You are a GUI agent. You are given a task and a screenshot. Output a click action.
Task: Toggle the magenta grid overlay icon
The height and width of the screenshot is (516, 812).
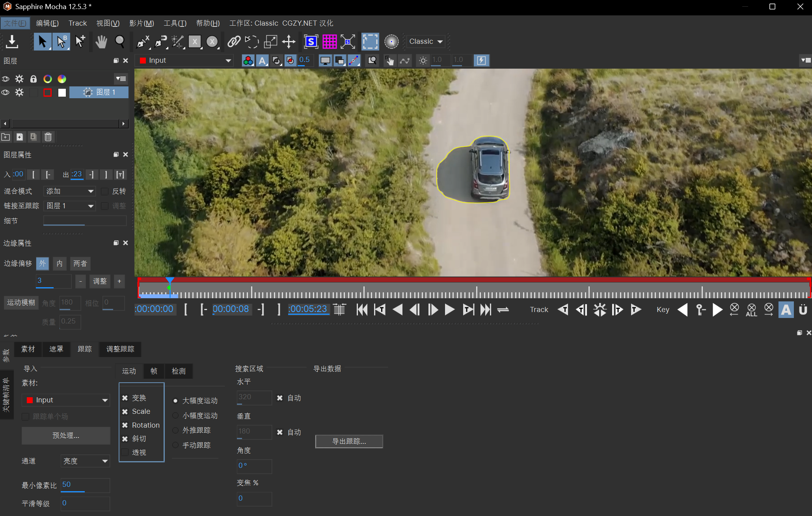pyautogui.click(x=330, y=41)
